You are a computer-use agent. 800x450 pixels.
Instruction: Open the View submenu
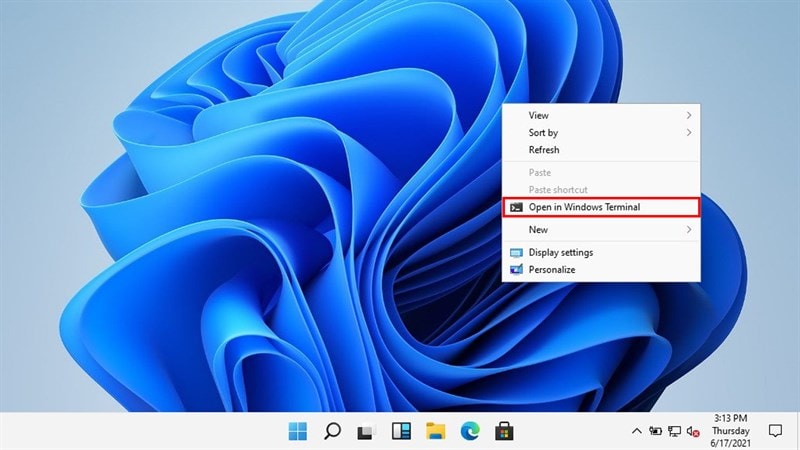point(601,115)
